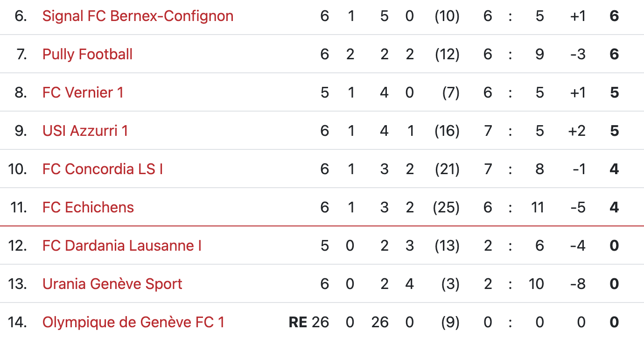Open the Olympique de Genève FC 1 link

click(133, 323)
